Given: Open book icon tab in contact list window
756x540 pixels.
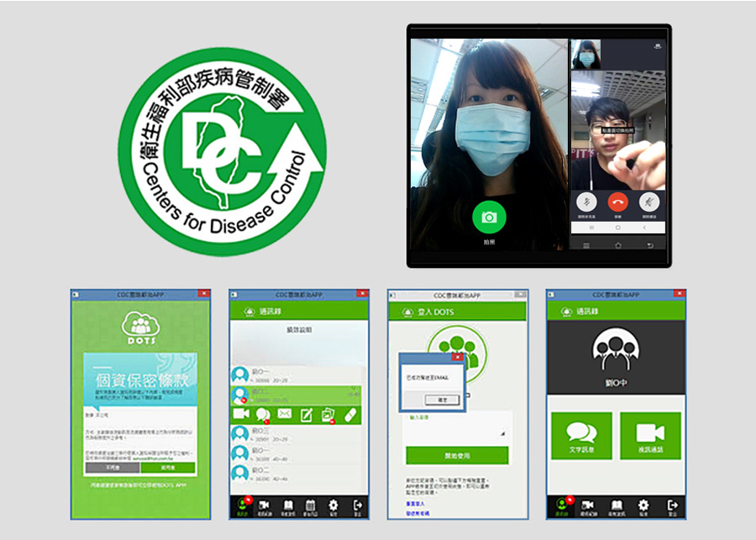Looking at the screenshot, I should (288, 506).
